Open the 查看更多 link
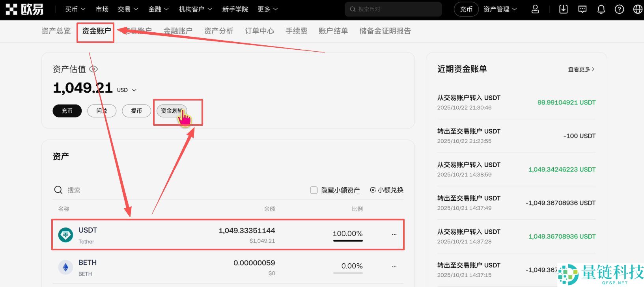This screenshot has height=287, width=644. pyautogui.click(x=581, y=69)
